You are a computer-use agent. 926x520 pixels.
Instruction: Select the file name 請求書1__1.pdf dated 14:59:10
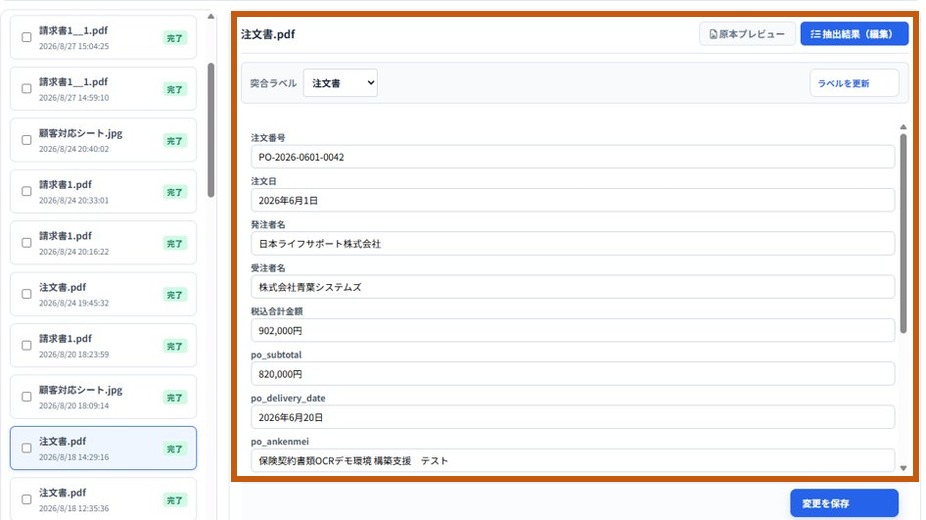pos(74,82)
